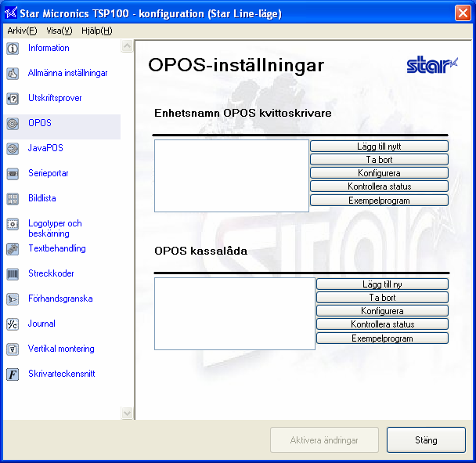The image size is (476, 463).
Task: Click Lägg till ny for kassalåda
Action: click(x=382, y=284)
